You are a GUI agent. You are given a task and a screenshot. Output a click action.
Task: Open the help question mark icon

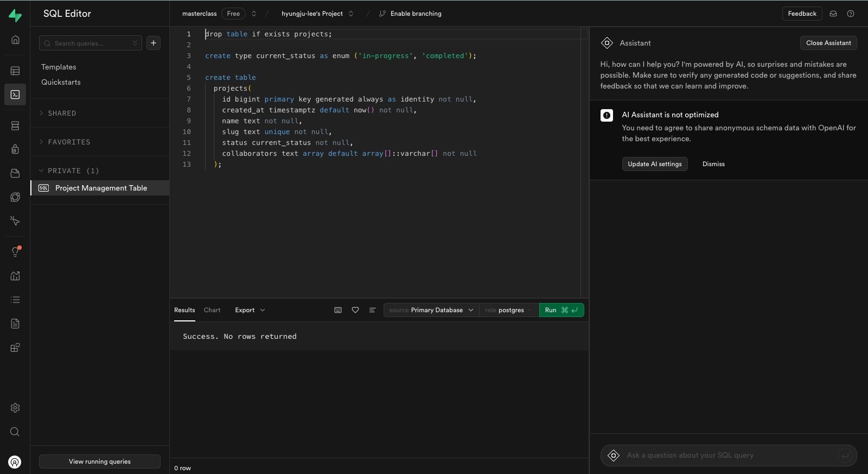tap(851, 14)
